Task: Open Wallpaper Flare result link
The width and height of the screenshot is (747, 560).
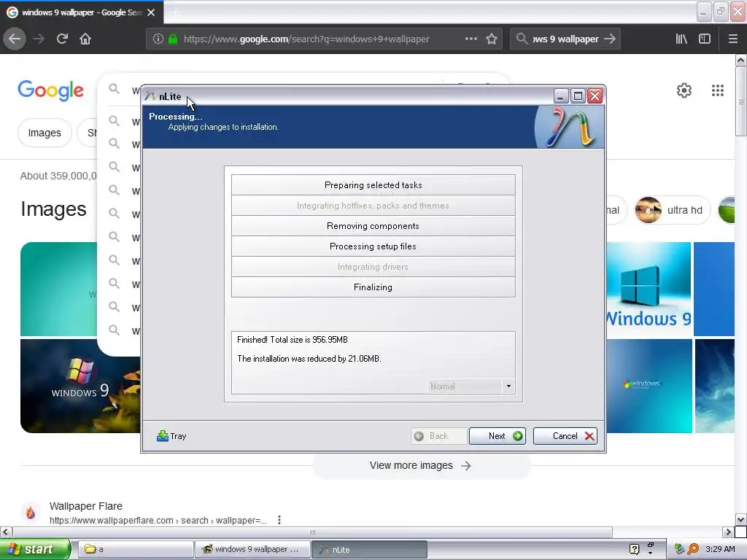Action: click(86, 506)
